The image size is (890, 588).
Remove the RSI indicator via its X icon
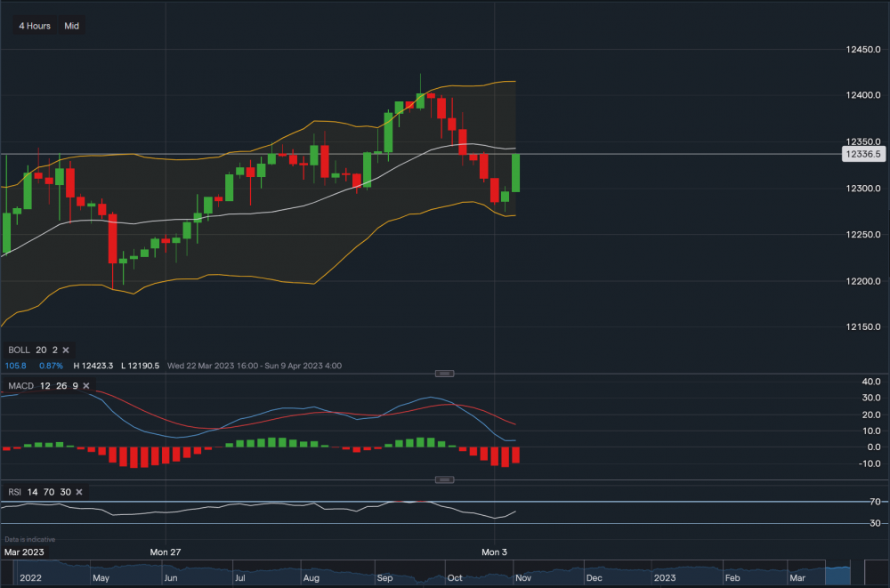pyautogui.click(x=78, y=492)
